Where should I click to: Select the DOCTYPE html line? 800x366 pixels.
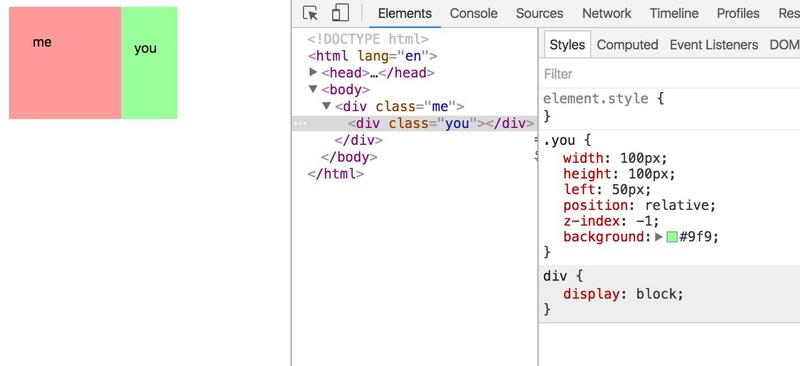coord(368,39)
